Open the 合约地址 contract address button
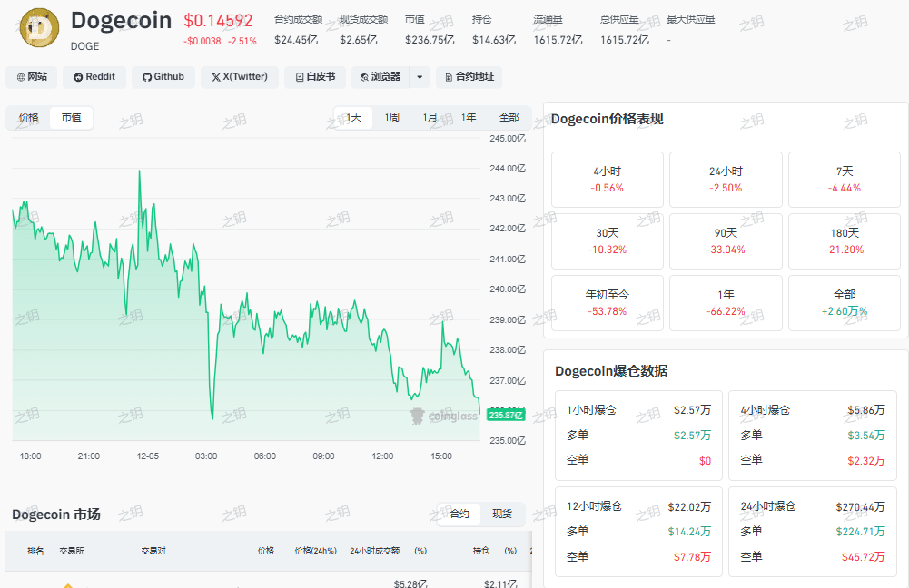909x588 pixels. click(469, 77)
